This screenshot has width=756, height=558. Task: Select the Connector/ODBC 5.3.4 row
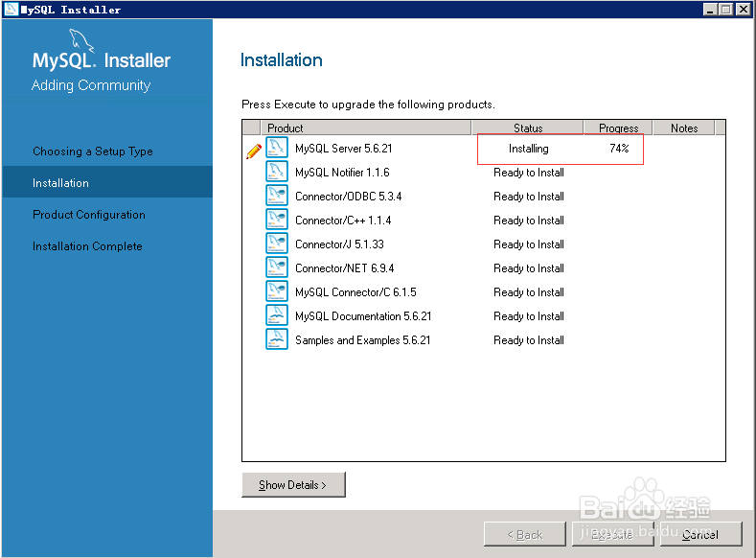(484, 197)
